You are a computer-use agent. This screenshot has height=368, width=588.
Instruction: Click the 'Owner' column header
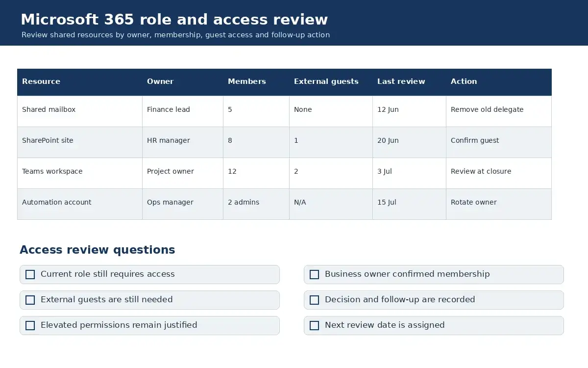183,82
